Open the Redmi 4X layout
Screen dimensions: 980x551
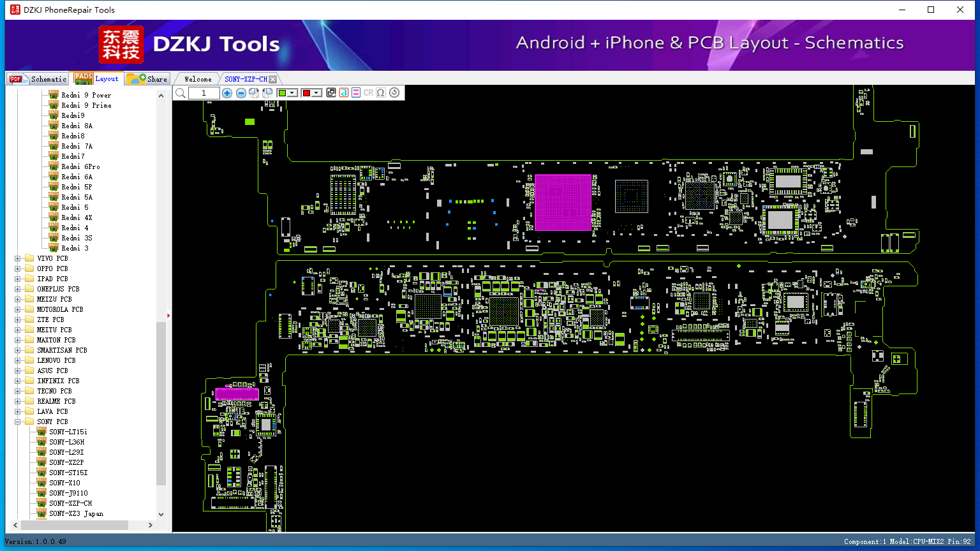point(77,217)
